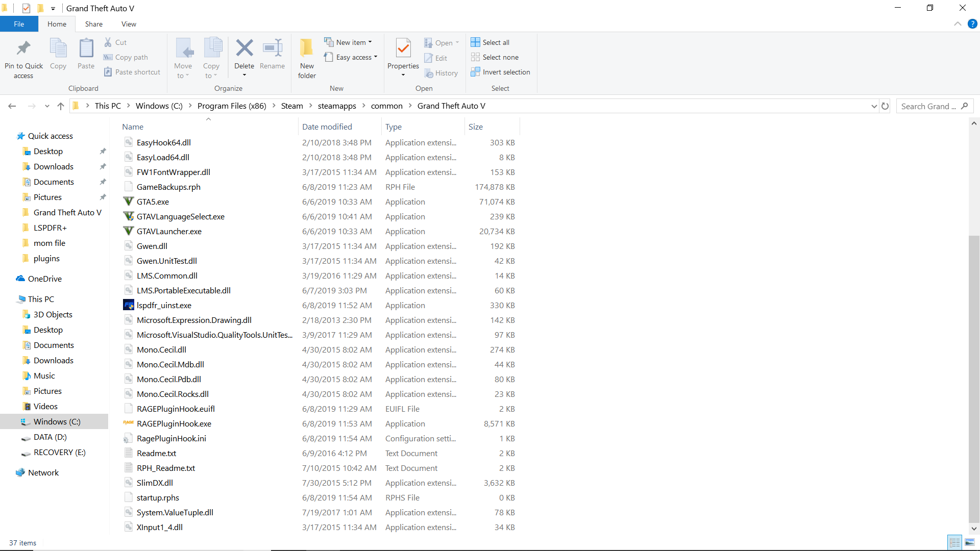
Task: Click the RAGEPluginHook.exe file icon
Action: (129, 423)
